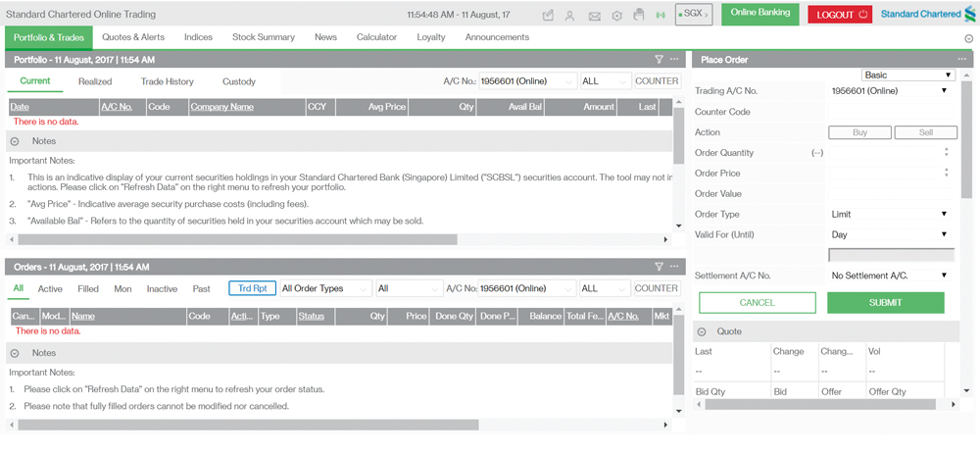Click the green SUBMIT order button
The width and height of the screenshot is (980, 455).
click(885, 303)
